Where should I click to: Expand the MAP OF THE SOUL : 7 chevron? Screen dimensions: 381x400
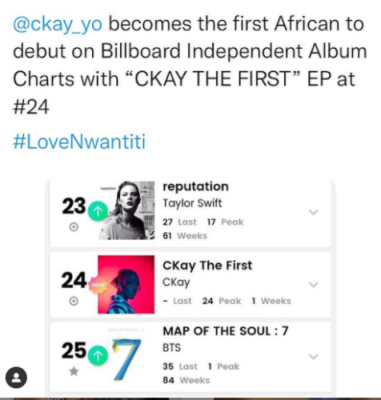[x=313, y=357]
